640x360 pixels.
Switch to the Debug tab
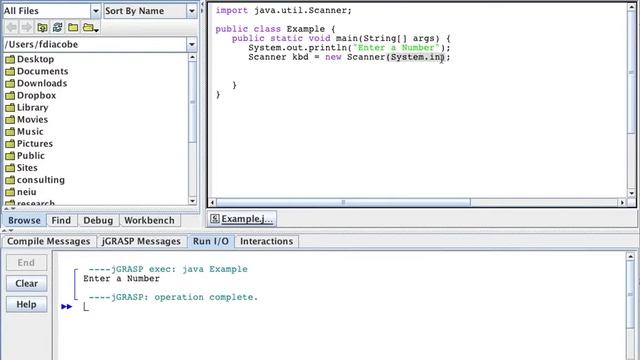(98, 220)
